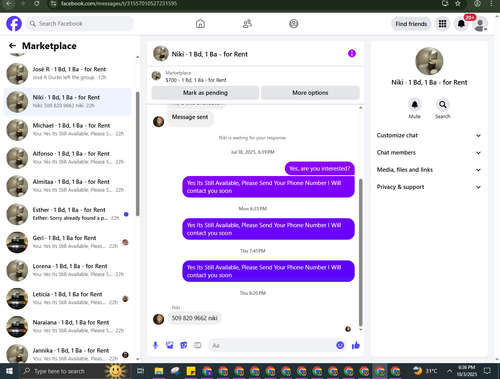Screen dimensions: 500x379
Task: Open the Naraiana conversation
Action: point(67,326)
